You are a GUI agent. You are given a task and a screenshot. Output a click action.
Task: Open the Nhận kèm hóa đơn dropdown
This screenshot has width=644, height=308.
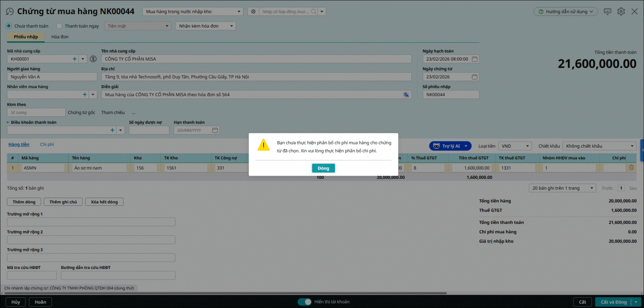[x=205, y=26]
